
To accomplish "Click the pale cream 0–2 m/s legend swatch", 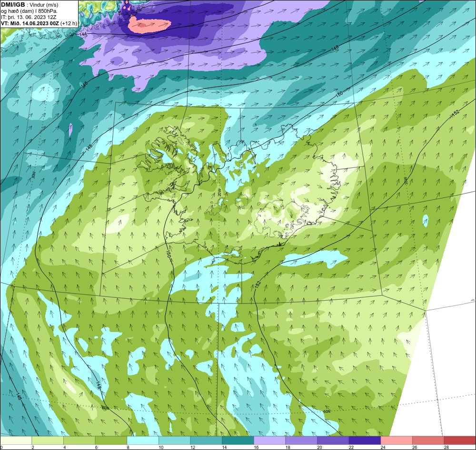I will (16, 440).
